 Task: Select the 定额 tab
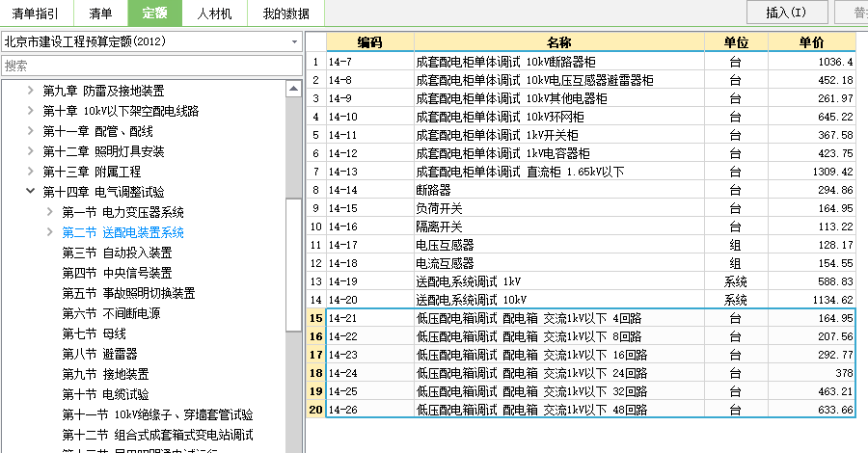click(x=154, y=13)
